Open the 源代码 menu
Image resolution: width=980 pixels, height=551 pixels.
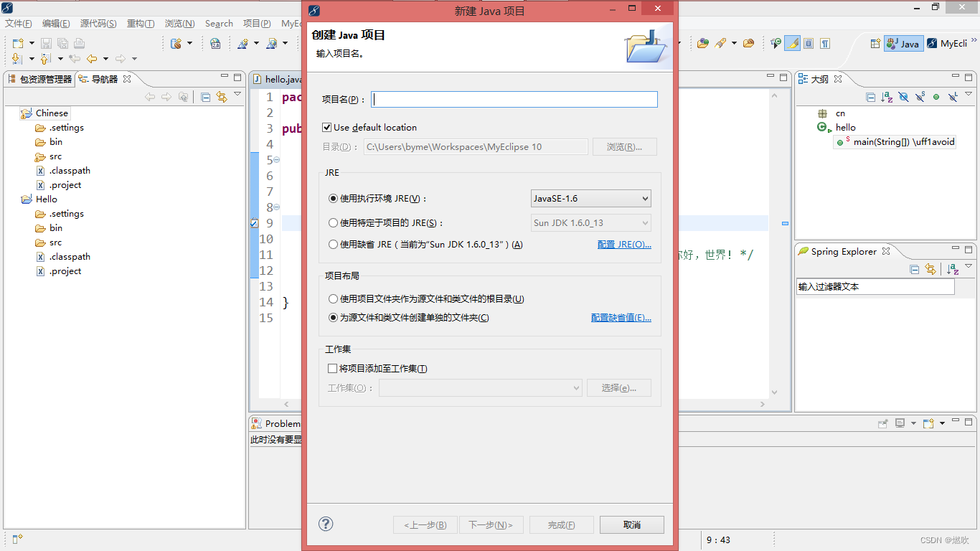point(98,24)
